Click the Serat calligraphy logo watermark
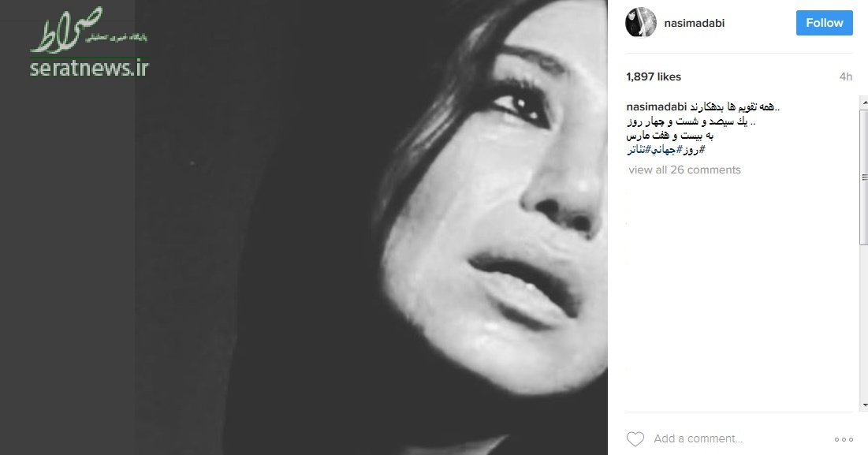This screenshot has width=868, height=455. (x=66, y=31)
